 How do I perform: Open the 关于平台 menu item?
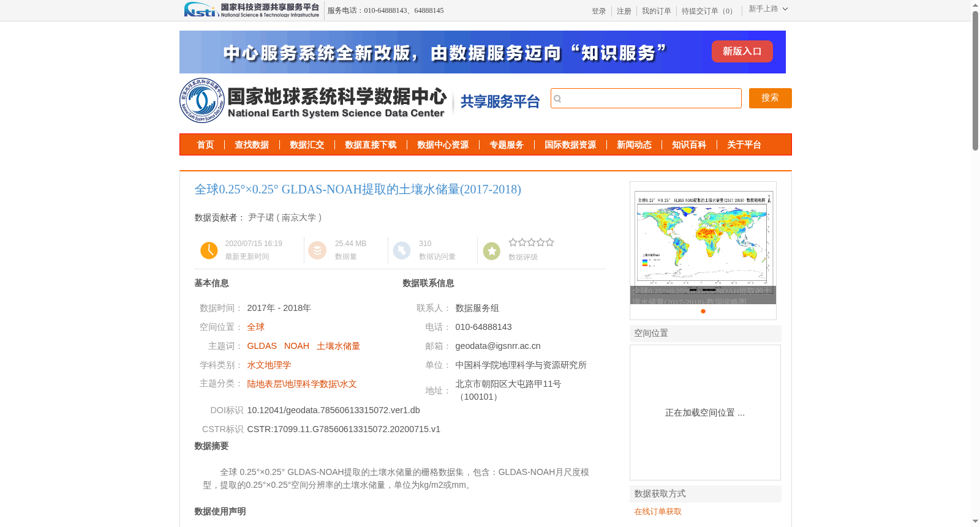744,145
